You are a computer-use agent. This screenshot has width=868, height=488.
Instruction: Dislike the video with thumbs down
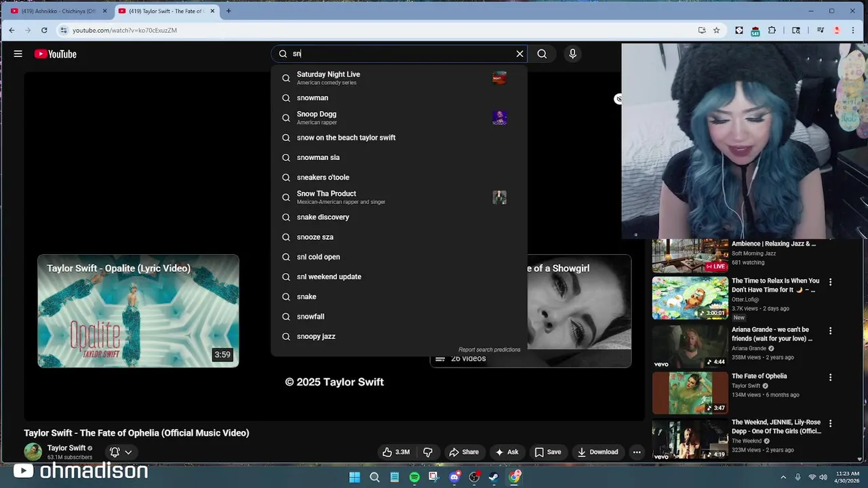click(428, 452)
